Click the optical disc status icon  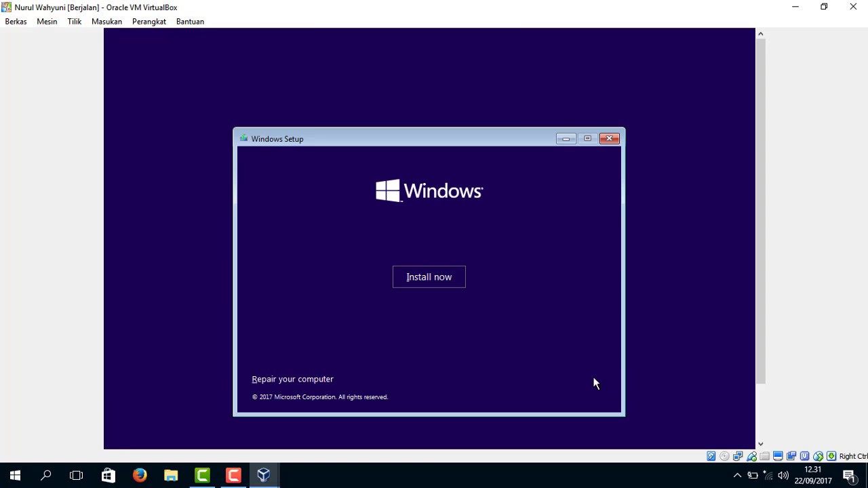point(724,456)
